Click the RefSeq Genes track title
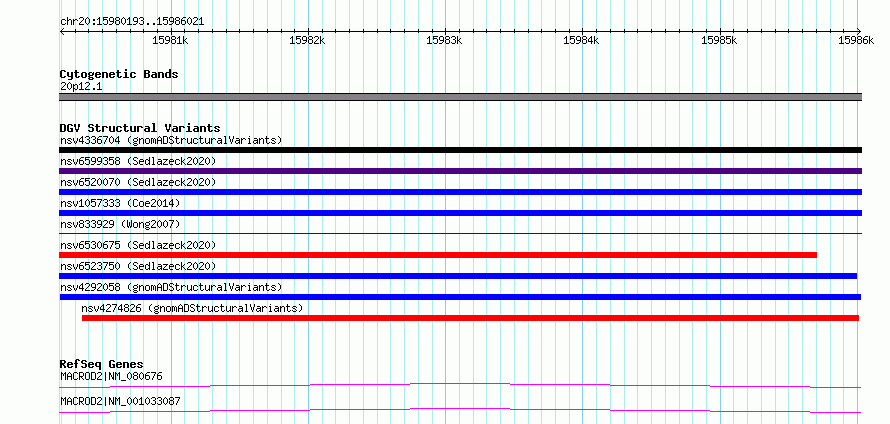Viewport: 890px width, 424px height. point(102,364)
